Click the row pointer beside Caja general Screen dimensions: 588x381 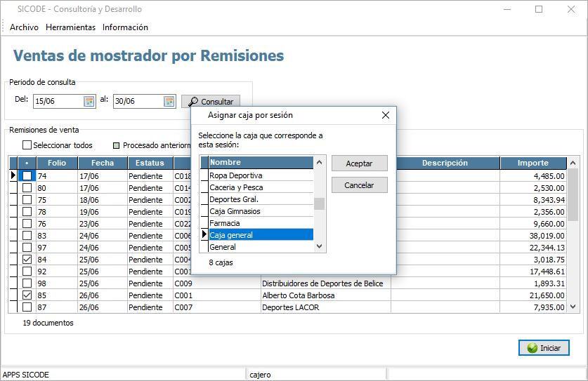pyautogui.click(x=204, y=235)
